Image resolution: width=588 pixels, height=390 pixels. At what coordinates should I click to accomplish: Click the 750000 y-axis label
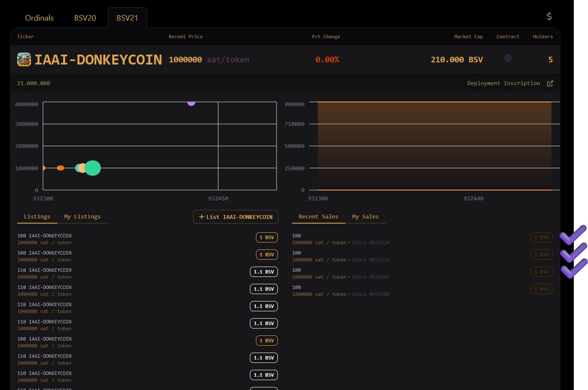coord(295,124)
